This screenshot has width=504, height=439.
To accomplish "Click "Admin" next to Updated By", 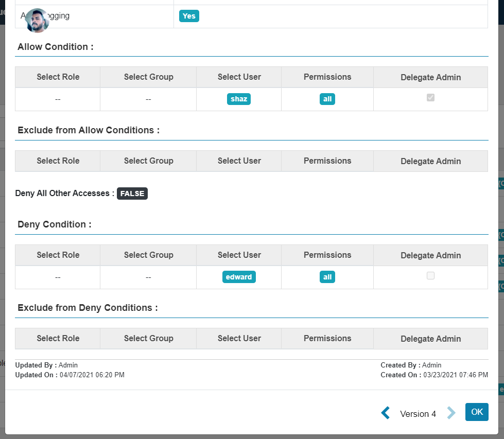I will 67,365.
